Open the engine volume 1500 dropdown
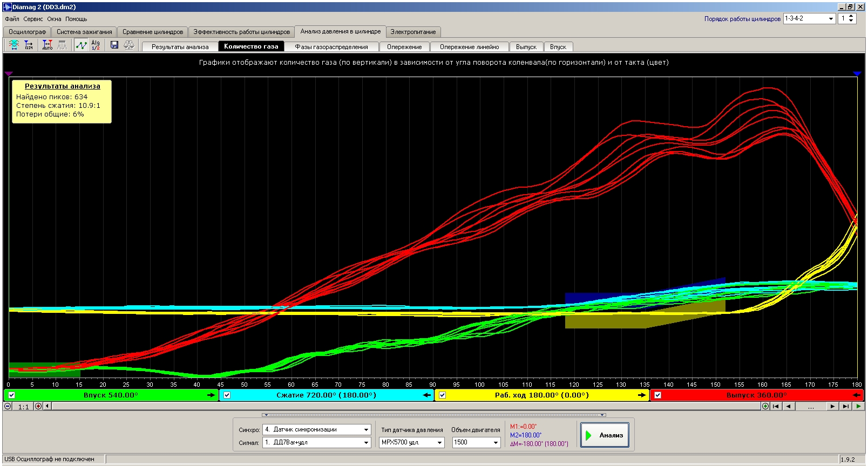 [x=496, y=443]
